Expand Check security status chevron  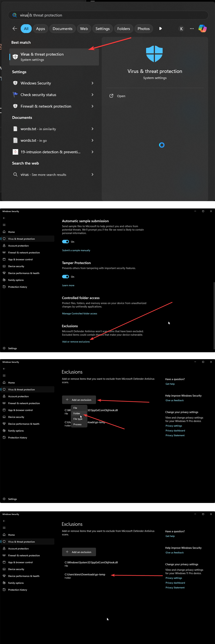92,94
